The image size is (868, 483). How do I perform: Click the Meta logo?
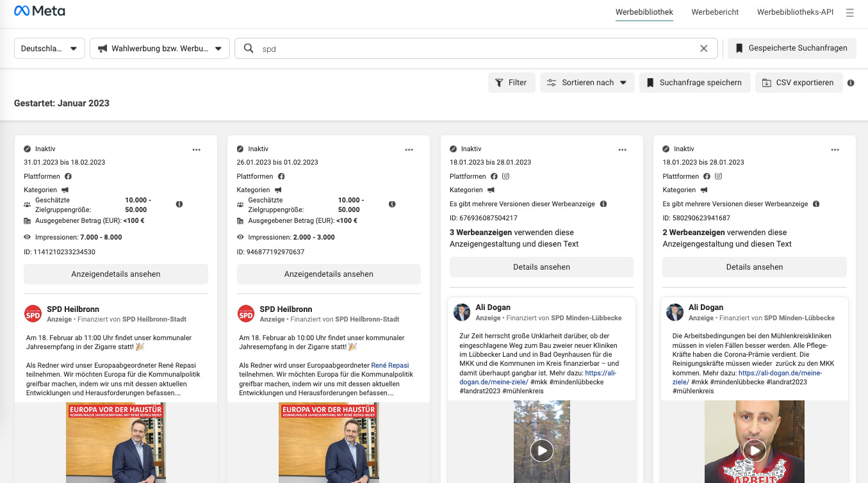[40, 11]
